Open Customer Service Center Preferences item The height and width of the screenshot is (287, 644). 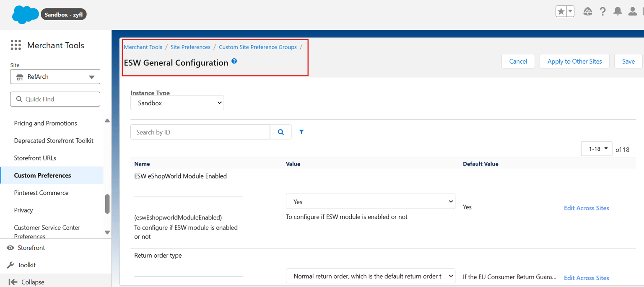click(47, 232)
